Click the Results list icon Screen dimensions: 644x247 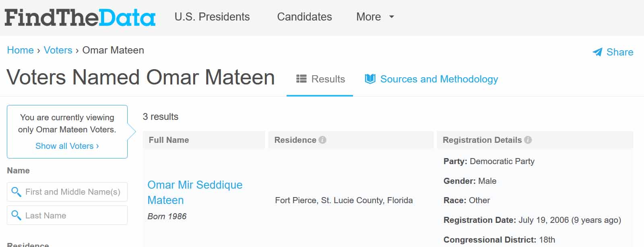[301, 79]
